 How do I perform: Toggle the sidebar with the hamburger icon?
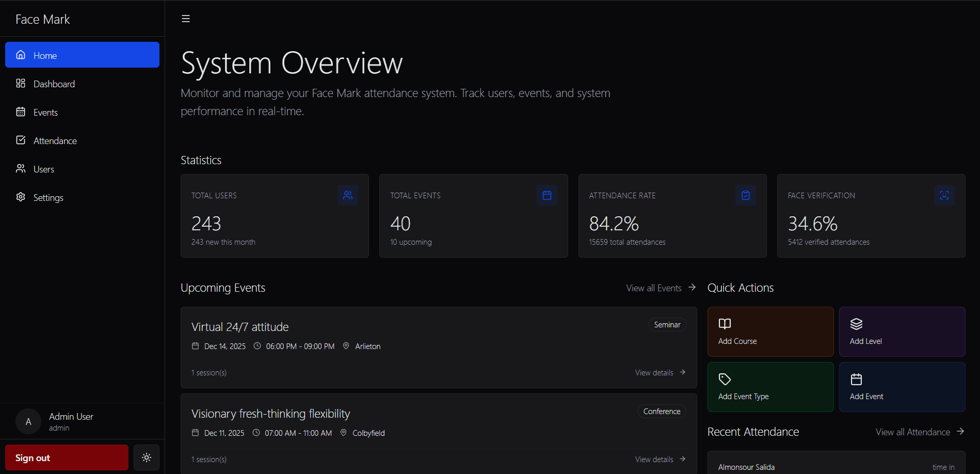pyautogui.click(x=186, y=19)
